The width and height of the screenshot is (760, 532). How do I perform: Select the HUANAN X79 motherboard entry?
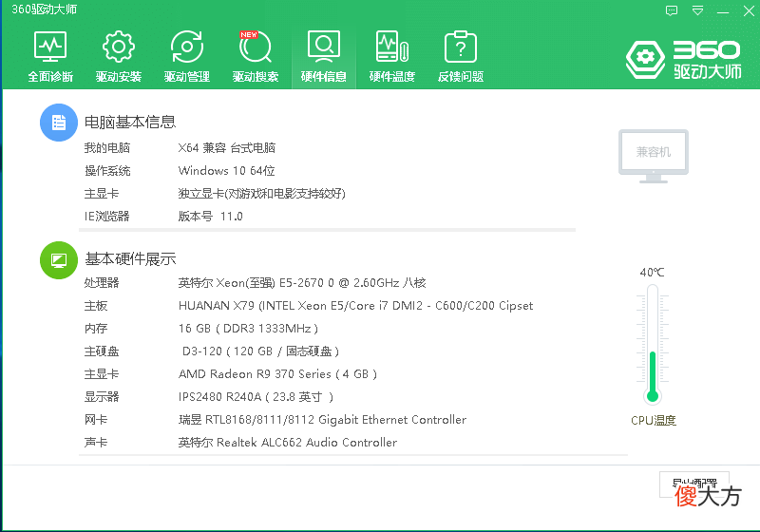pos(355,306)
